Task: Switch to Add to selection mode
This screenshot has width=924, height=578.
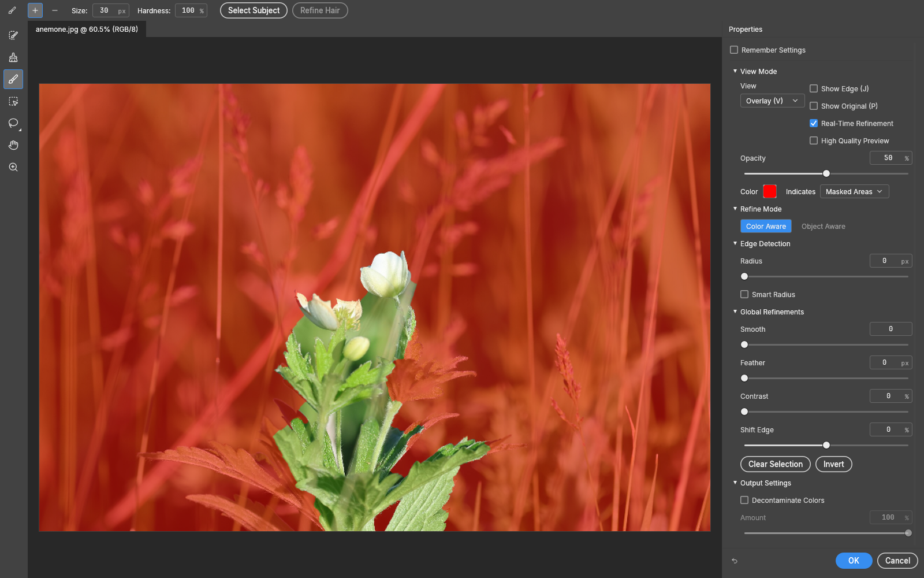Action: click(x=35, y=10)
